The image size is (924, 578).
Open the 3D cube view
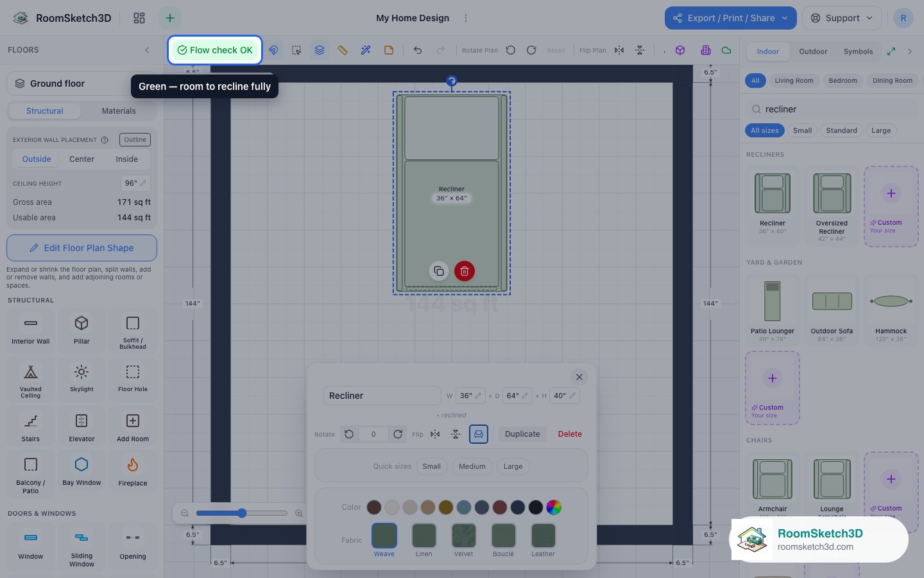click(680, 50)
